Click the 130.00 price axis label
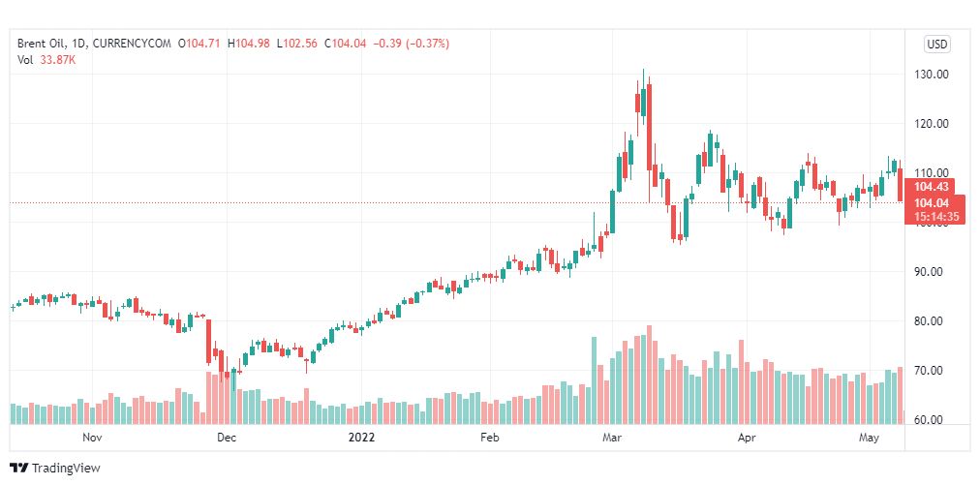 pos(928,75)
